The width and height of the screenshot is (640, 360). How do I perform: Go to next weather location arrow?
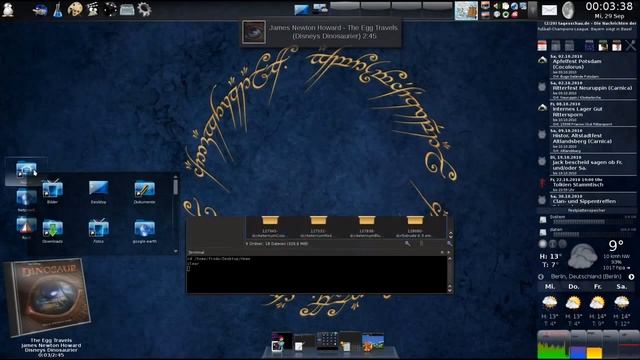tap(631, 276)
